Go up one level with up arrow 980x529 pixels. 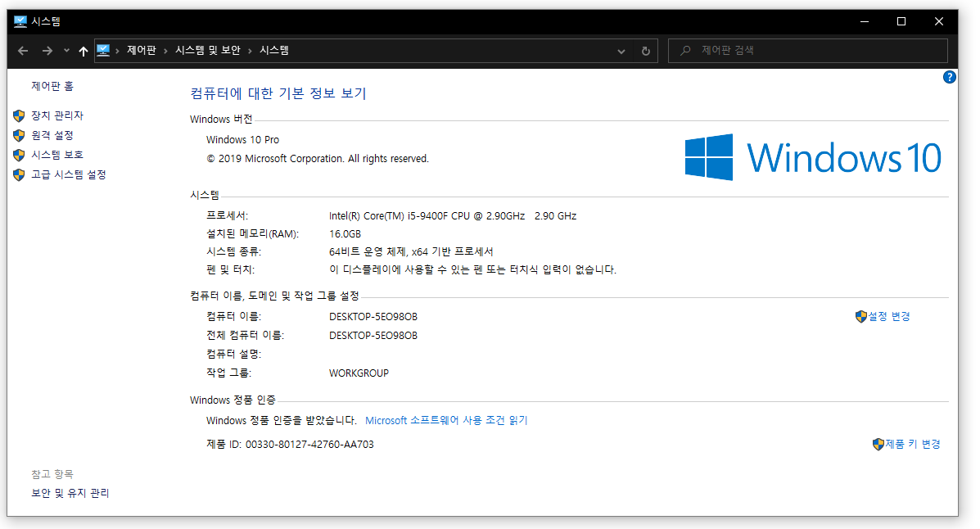coord(84,51)
